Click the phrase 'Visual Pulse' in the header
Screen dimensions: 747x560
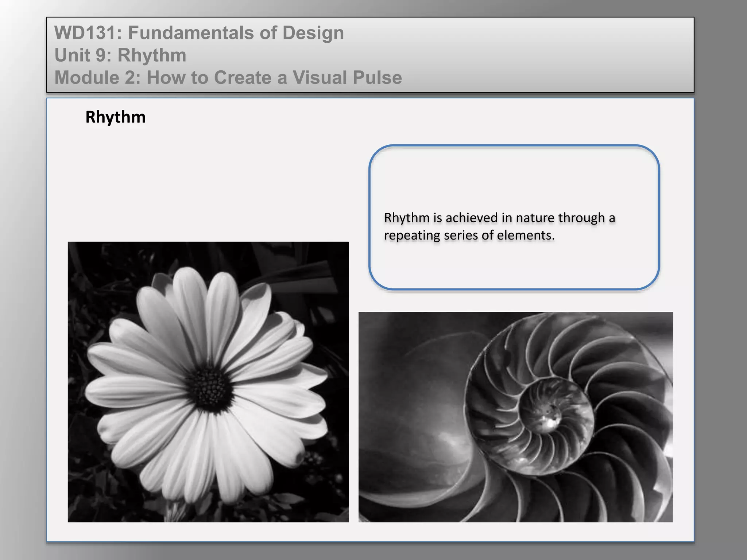pyautogui.click(x=347, y=78)
